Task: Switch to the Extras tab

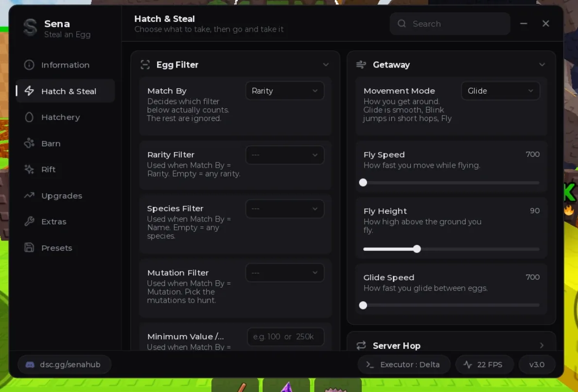Action: pos(65,222)
